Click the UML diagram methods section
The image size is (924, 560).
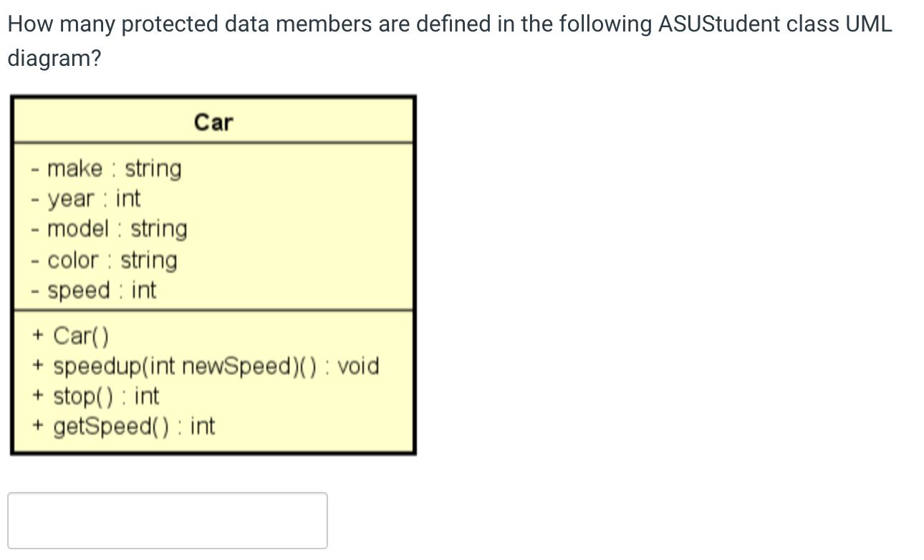[x=213, y=380]
